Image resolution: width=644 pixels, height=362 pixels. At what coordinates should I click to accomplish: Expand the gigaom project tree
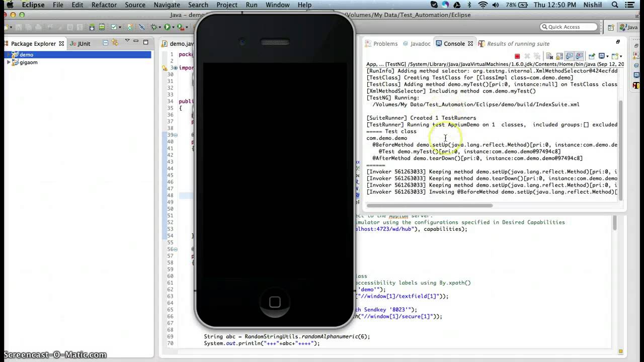point(9,62)
